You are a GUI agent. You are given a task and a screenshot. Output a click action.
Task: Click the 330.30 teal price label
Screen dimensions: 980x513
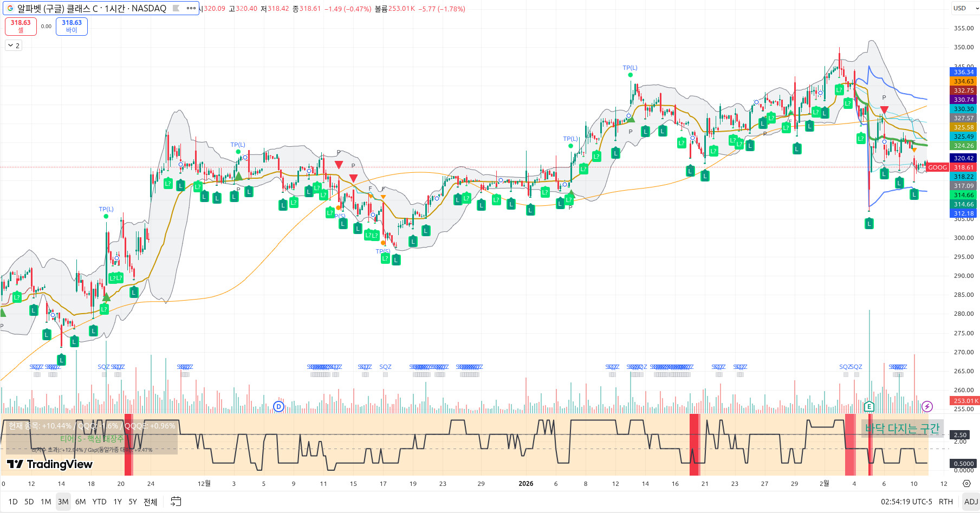pyautogui.click(x=963, y=109)
